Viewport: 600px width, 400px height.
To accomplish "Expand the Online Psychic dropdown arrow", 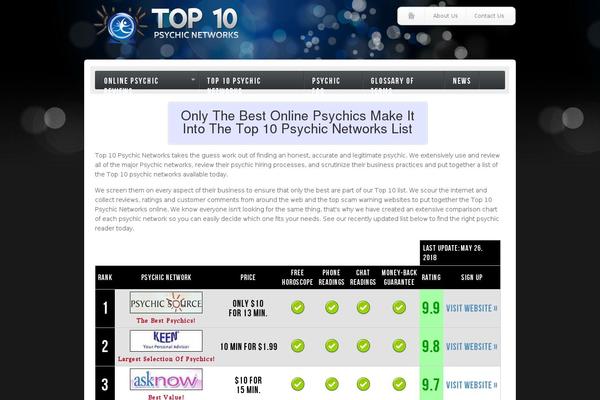I will tap(193, 79).
